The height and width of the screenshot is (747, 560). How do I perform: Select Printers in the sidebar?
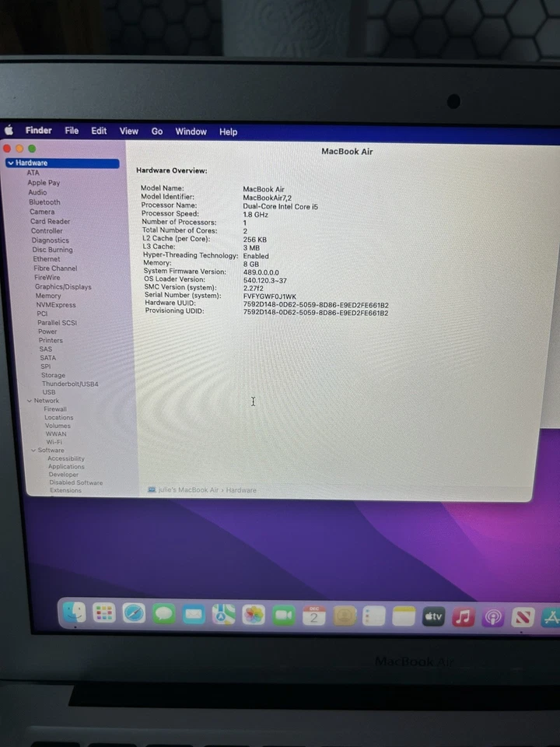pyautogui.click(x=51, y=340)
